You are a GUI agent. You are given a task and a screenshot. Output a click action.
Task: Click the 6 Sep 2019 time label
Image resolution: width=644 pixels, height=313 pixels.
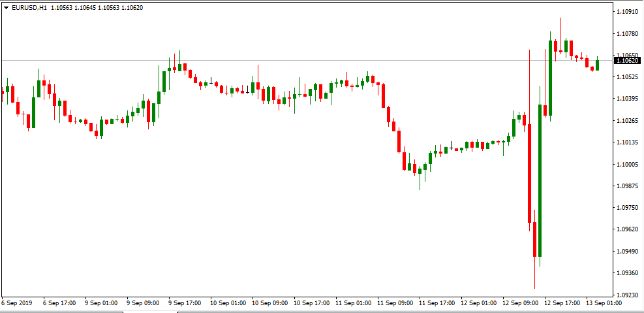tap(16, 303)
